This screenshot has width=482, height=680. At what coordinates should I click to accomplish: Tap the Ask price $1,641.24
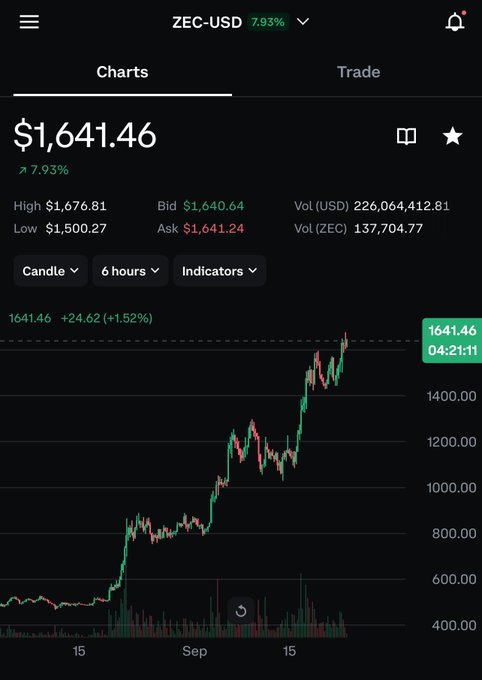tap(213, 229)
